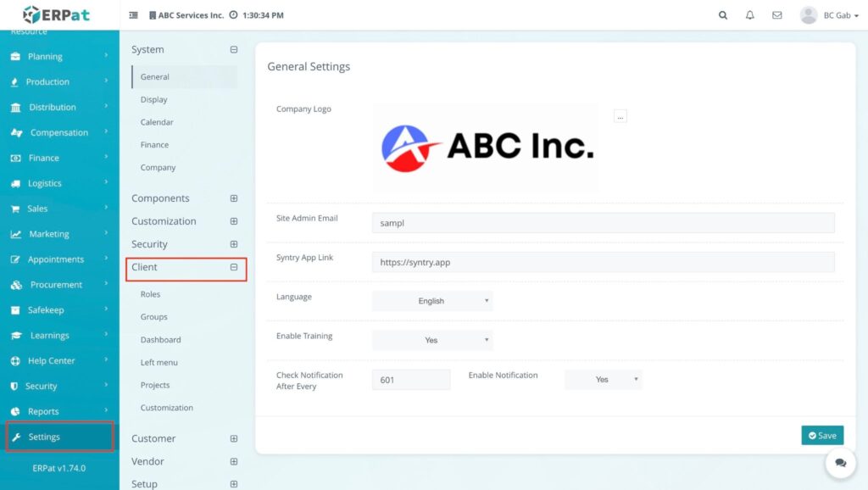Click the Site Admin Email field
Image resolution: width=868 pixels, height=490 pixels.
603,223
